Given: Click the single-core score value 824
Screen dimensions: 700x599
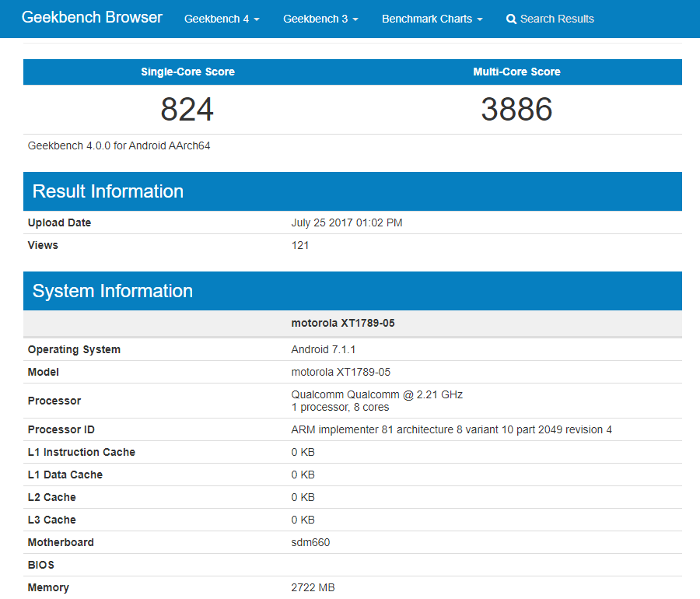Looking at the screenshot, I should coord(187,110).
